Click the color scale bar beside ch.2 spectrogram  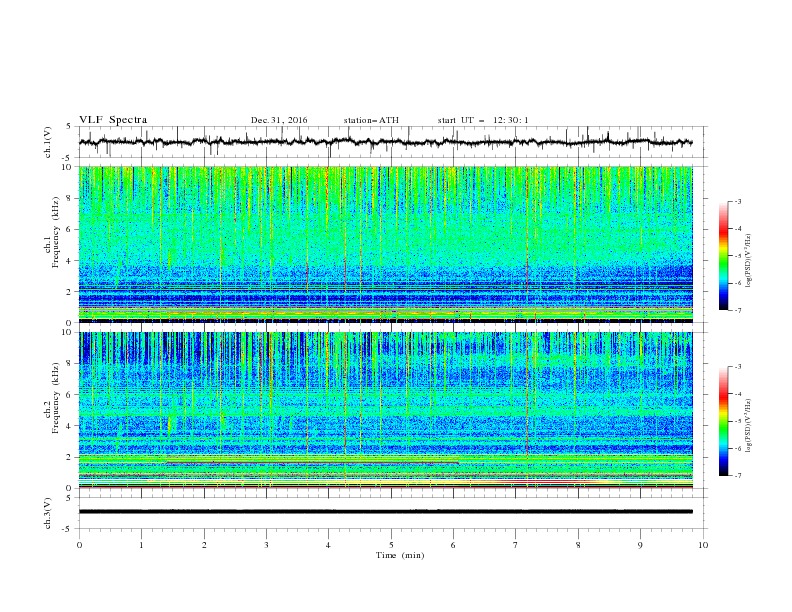point(723,421)
